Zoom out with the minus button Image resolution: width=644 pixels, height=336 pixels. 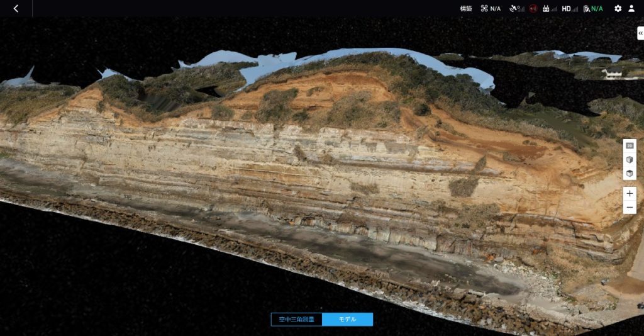coord(630,208)
